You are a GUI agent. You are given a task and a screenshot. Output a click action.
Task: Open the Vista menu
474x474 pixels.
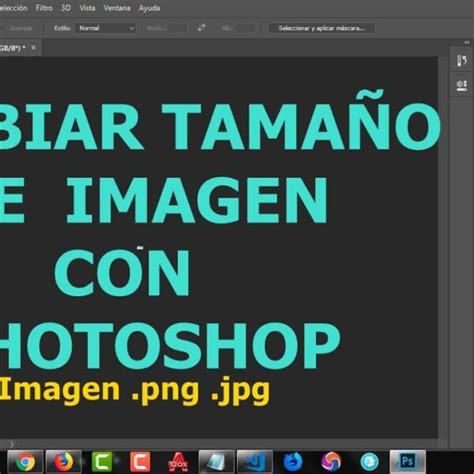tap(87, 8)
